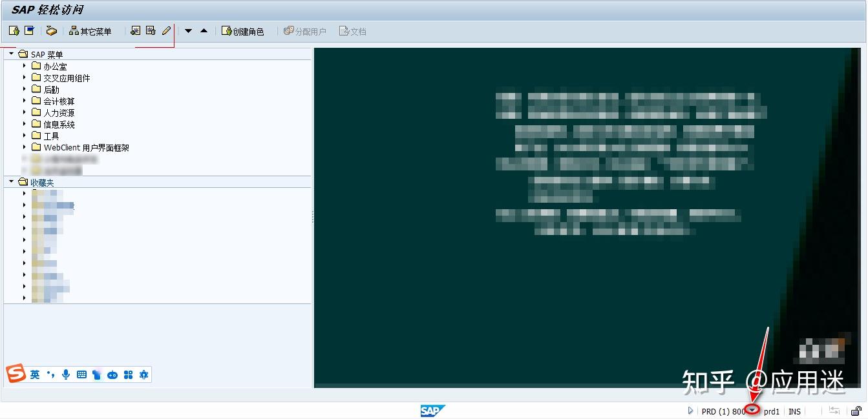Open Sogou skin shirt icon

click(x=97, y=374)
